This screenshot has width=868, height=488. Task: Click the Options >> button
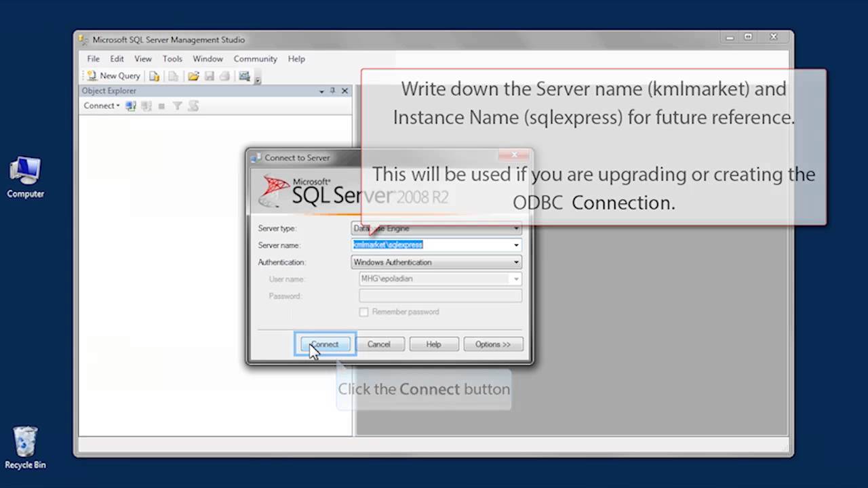493,344
